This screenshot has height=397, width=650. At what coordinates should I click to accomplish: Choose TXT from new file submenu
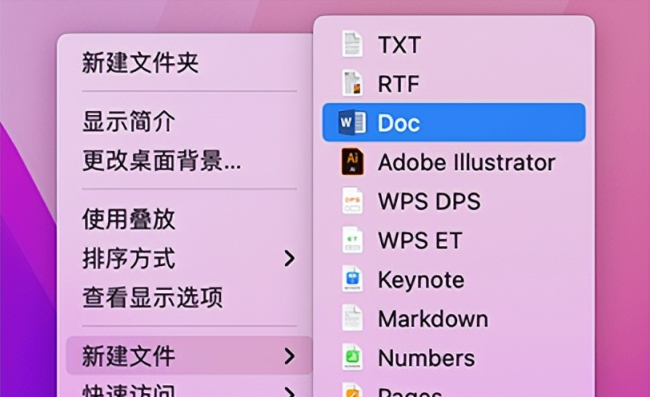pos(454,44)
